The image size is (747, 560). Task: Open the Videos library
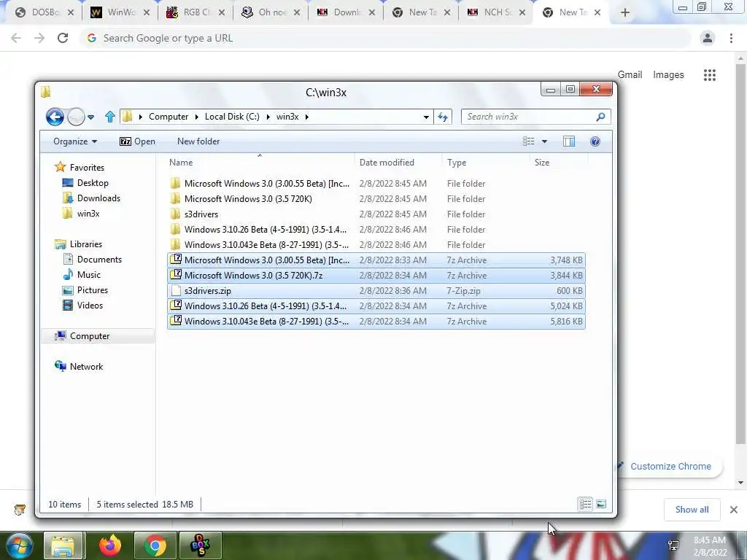click(83, 306)
